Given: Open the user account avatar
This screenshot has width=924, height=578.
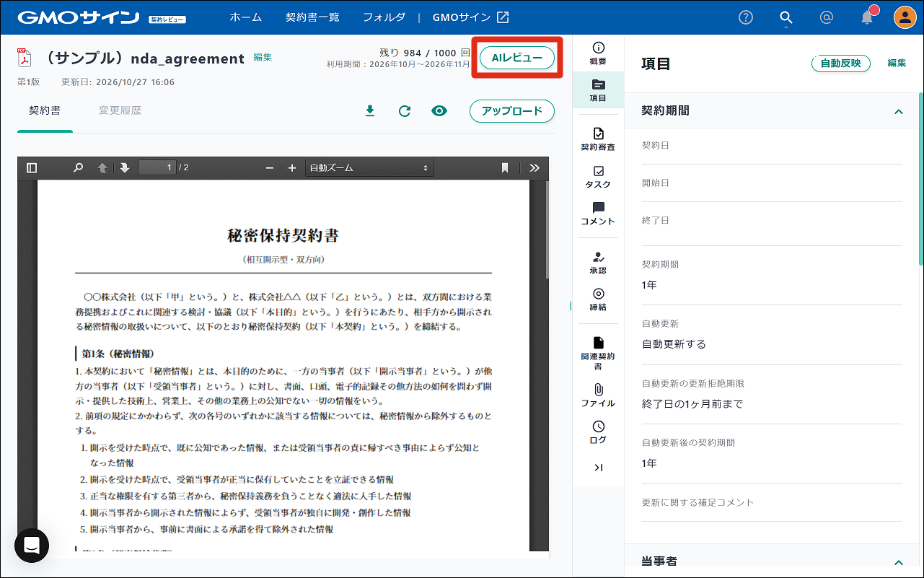Looking at the screenshot, I should pos(905,17).
